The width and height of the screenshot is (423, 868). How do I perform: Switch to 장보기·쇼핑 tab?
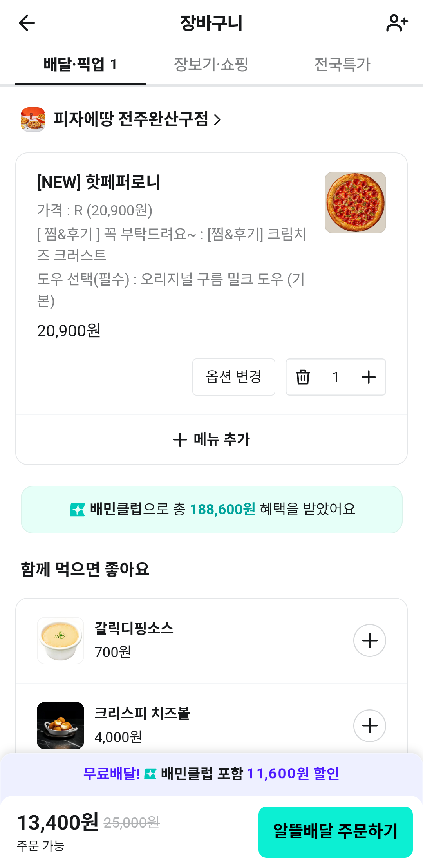coord(211,65)
